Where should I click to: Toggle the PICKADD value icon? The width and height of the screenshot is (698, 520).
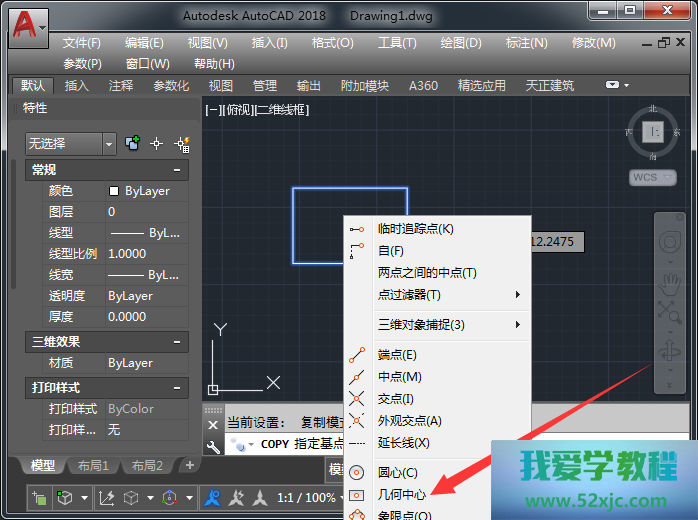(x=132, y=144)
